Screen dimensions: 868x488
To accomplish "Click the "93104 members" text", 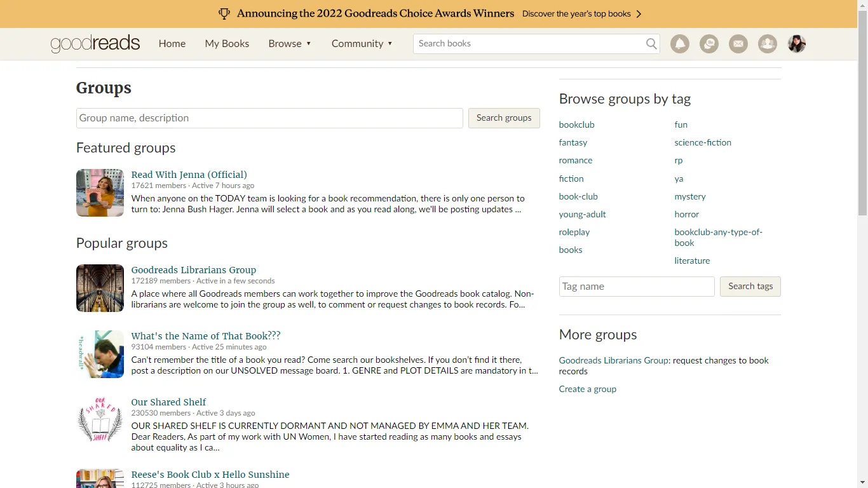I will [159, 347].
